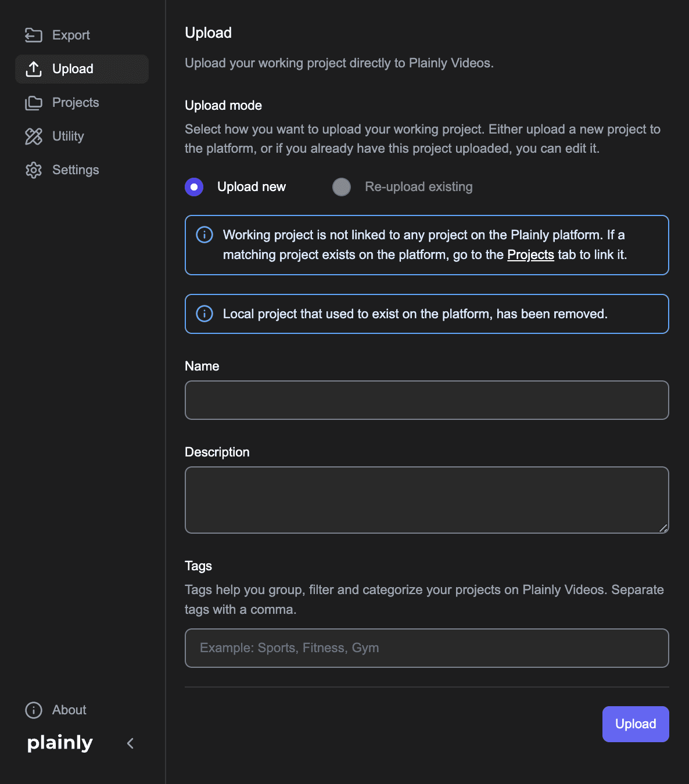Click info icon in 'has been removed' notice

(204, 314)
